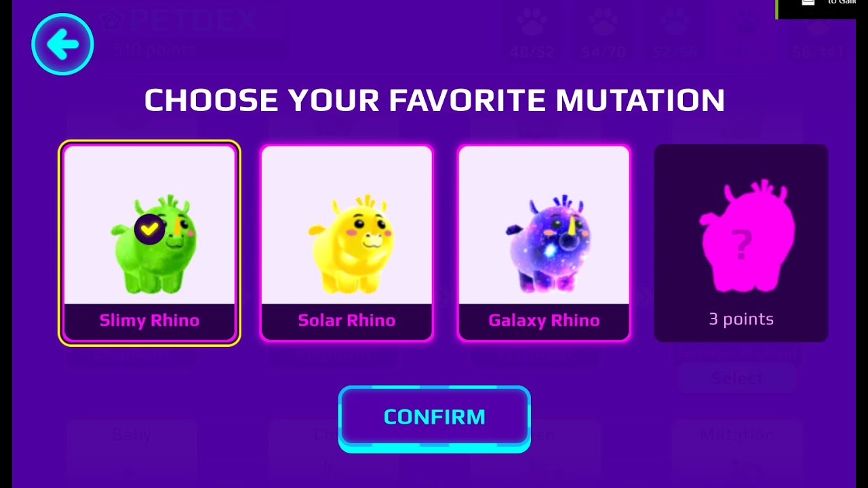Image resolution: width=868 pixels, height=488 pixels.
Task: Confirm the selected mutation
Action: coord(434,418)
